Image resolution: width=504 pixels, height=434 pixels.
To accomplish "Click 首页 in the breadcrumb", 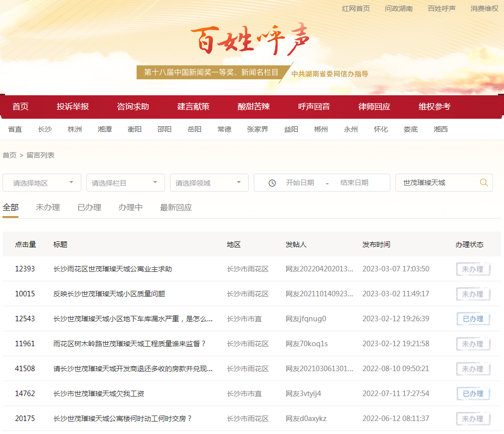I will click(x=9, y=155).
